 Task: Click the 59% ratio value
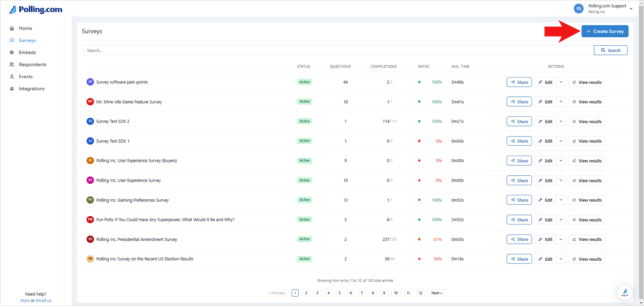pos(437,259)
